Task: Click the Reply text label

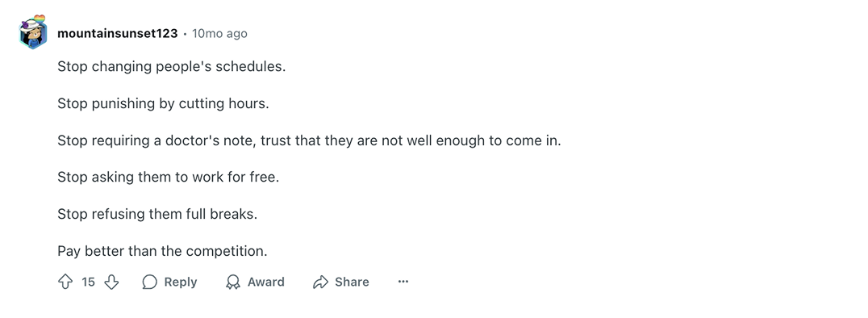Action: point(181,282)
